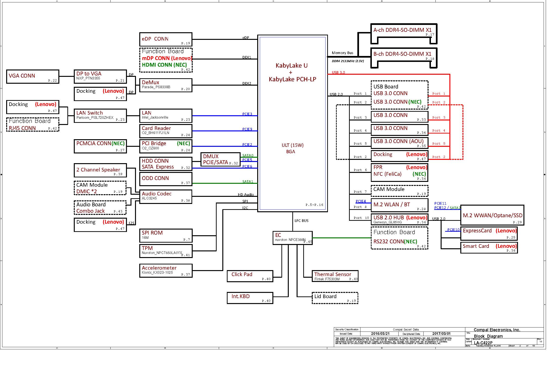Select the 'USB Board' title
This screenshot has width=555, height=392.
point(386,87)
